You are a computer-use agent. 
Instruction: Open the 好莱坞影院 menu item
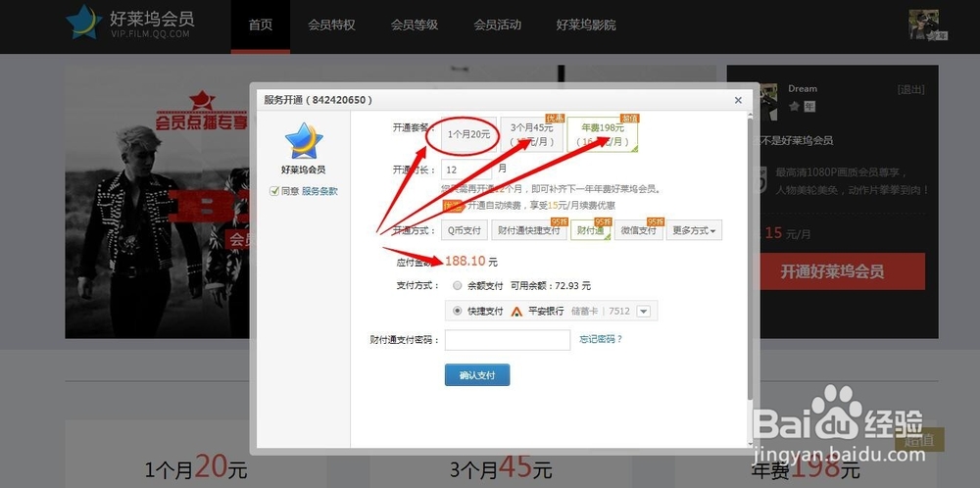(x=586, y=25)
